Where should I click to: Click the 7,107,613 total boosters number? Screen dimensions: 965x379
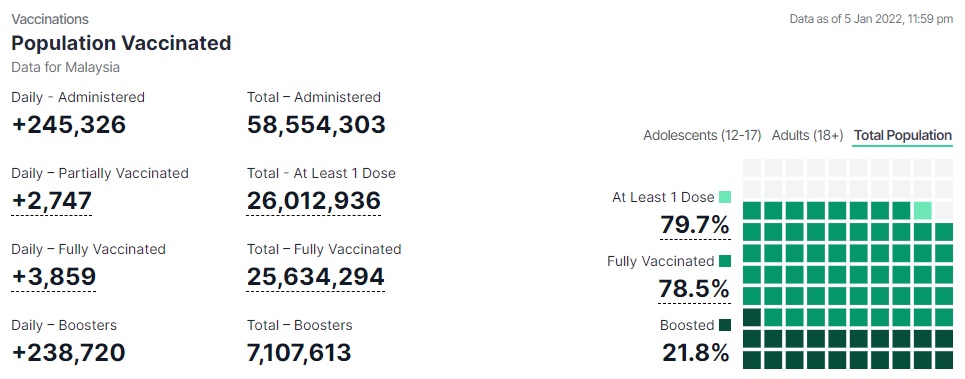coord(299,353)
